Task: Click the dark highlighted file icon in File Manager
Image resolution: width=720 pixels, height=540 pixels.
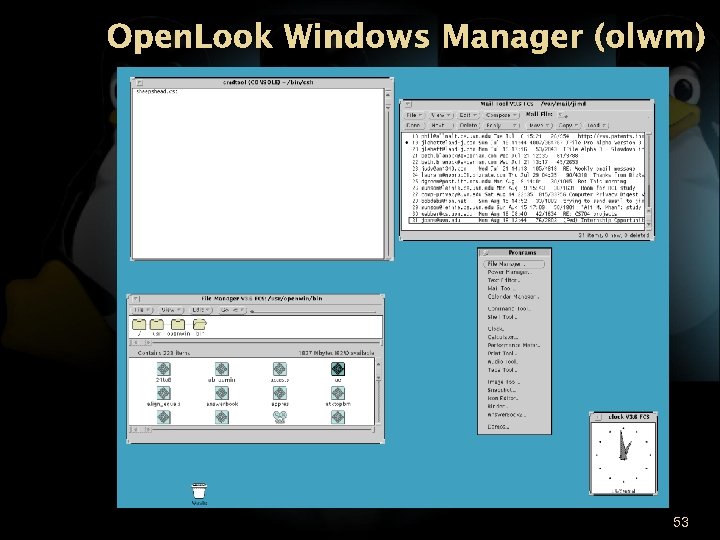Action: (338, 369)
